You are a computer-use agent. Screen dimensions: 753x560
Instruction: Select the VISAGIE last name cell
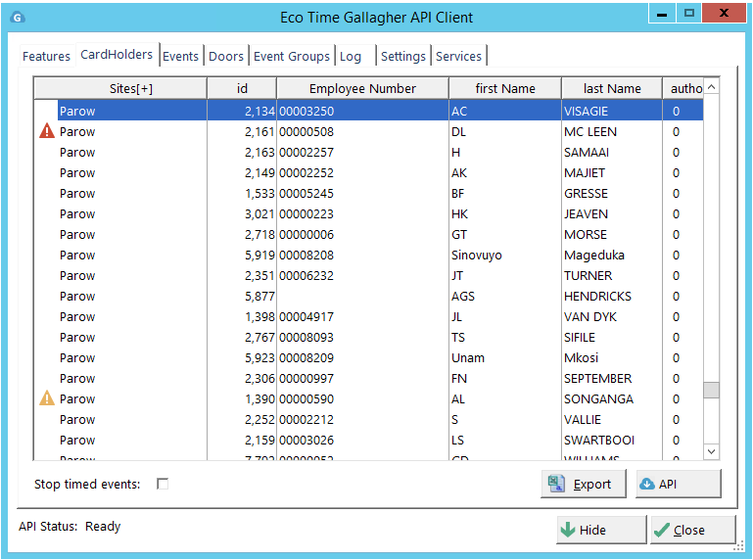(611, 111)
